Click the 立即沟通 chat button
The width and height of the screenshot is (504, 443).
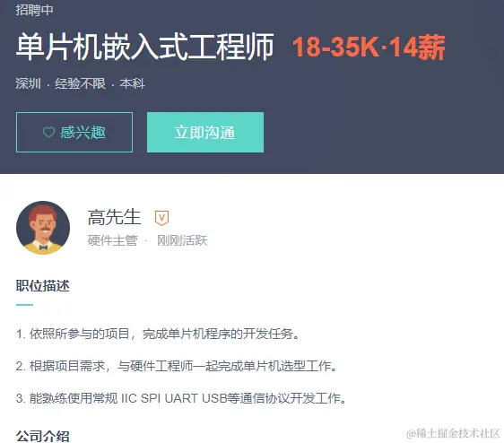point(205,132)
